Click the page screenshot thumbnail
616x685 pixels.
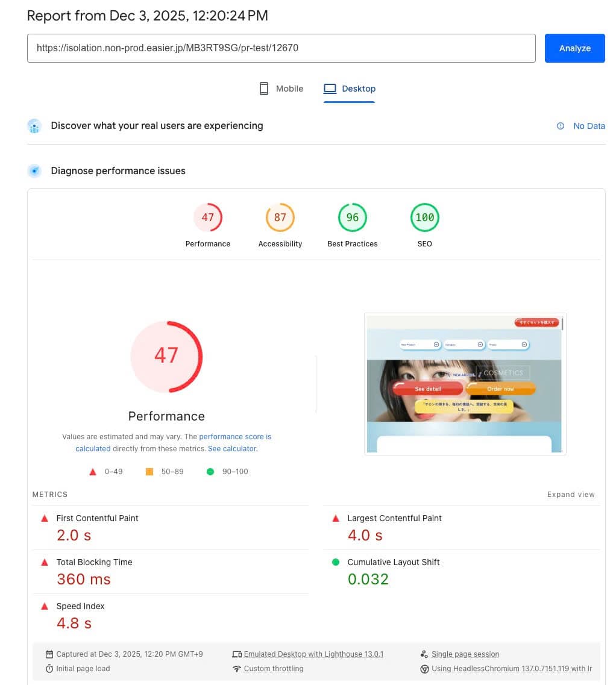[x=464, y=384]
